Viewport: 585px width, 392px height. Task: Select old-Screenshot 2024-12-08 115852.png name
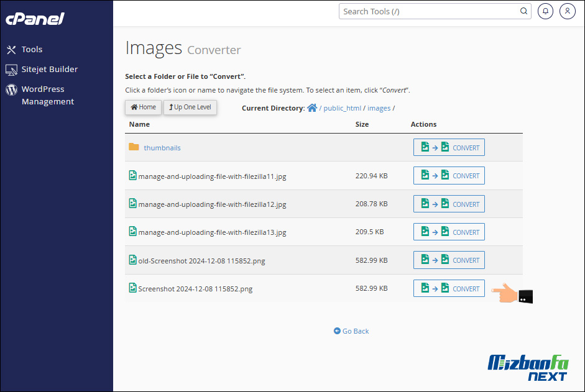[x=201, y=261]
